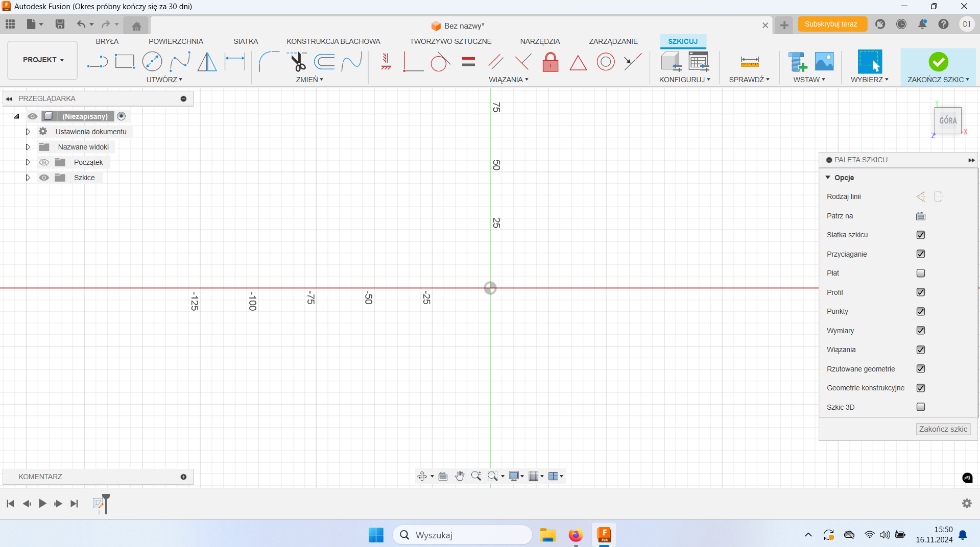Open the ZMIEŃ dropdown menu
Viewport: 980px width, 547px height.
point(309,80)
